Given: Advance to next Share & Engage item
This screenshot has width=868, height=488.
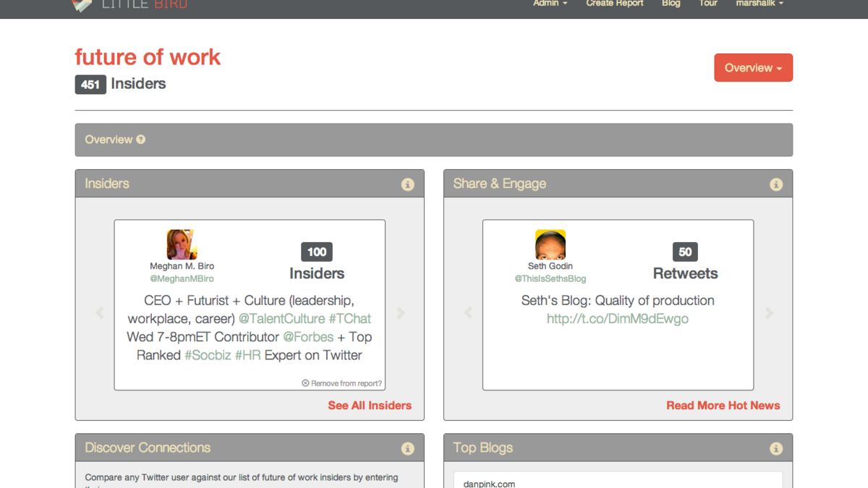Looking at the screenshot, I should (769, 313).
